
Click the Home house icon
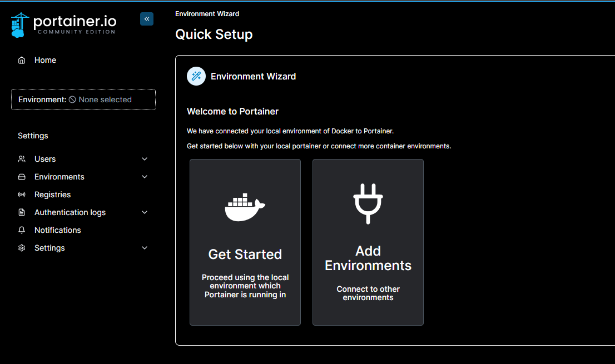(x=22, y=61)
